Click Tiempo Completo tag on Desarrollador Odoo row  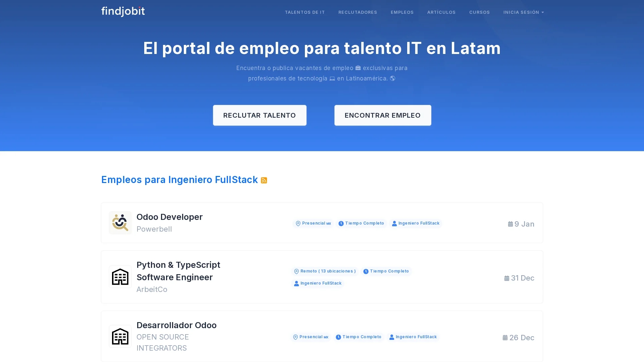click(x=359, y=337)
